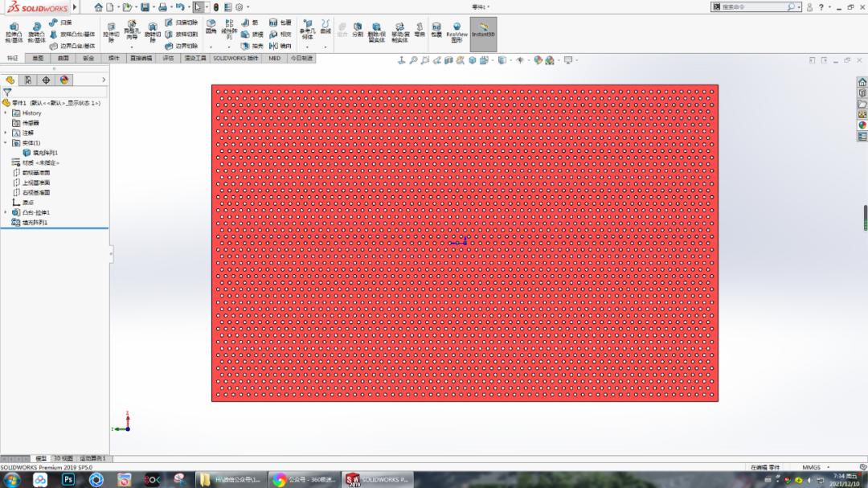868x488 pixels.
Task: Activate the Extruded Cut tool
Action: click(110, 32)
